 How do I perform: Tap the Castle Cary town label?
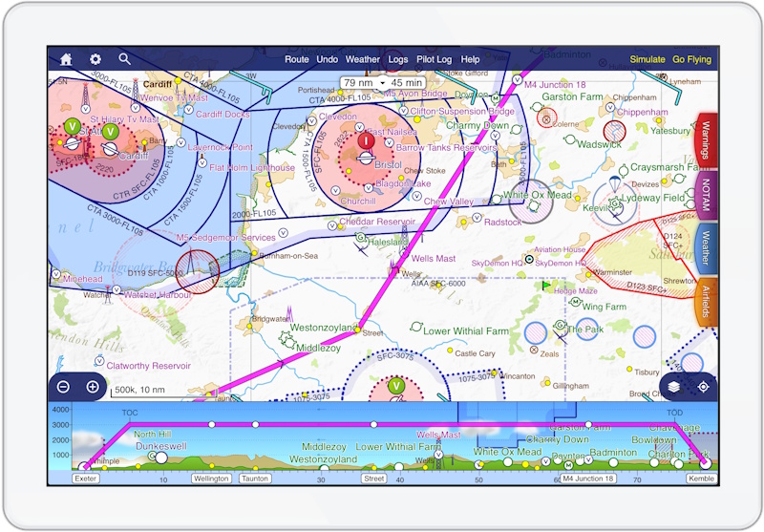coord(475,353)
